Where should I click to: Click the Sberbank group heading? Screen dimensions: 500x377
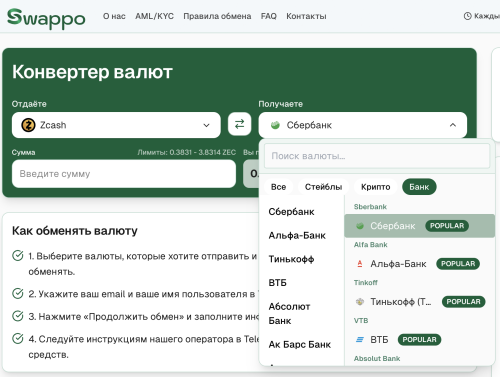[x=370, y=207]
